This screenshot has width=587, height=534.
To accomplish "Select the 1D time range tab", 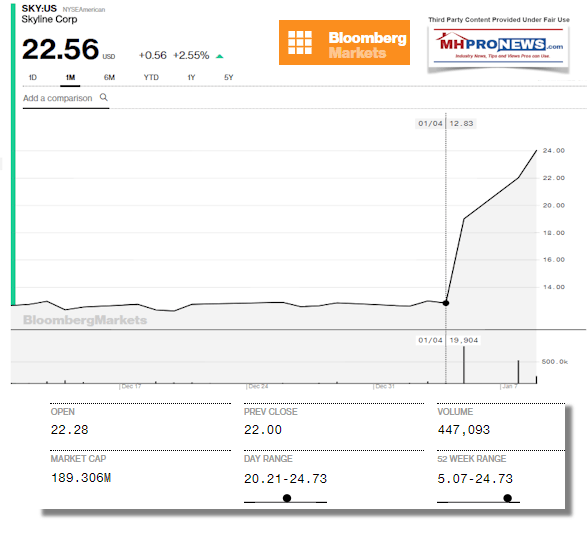I will click(x=33, y=78).
